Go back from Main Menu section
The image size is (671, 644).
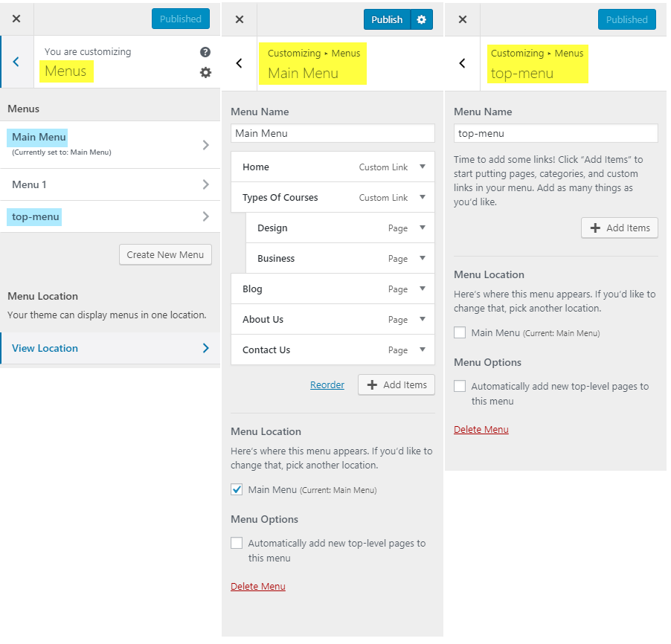[239, 63]
